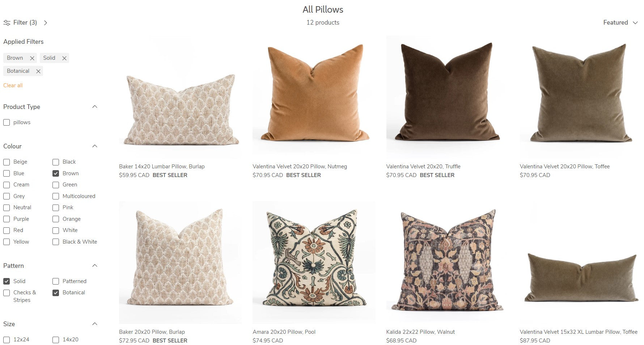
Task: Open the Amara 20x20 Pillow, Pool image
Action: point(314,262)
